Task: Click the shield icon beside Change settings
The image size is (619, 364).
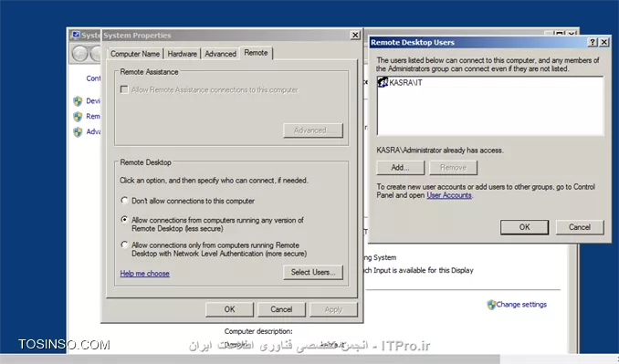Action: (491, 305)
